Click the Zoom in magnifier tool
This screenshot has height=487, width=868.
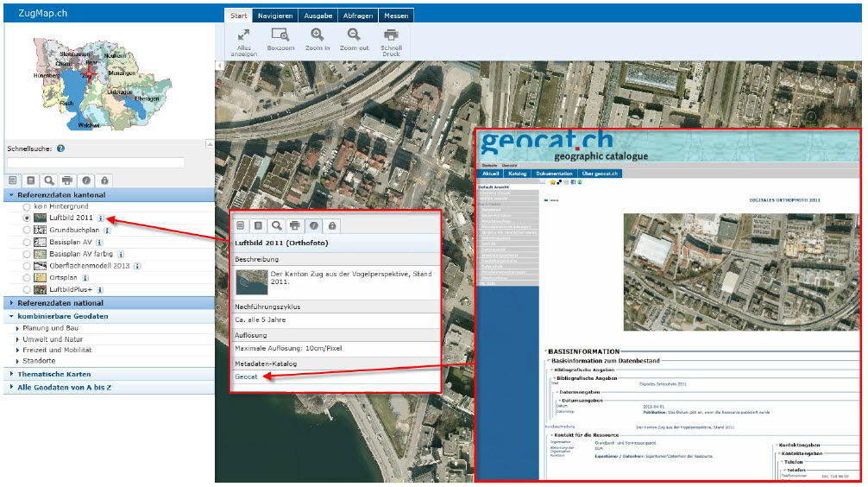[x=318, y=40]
